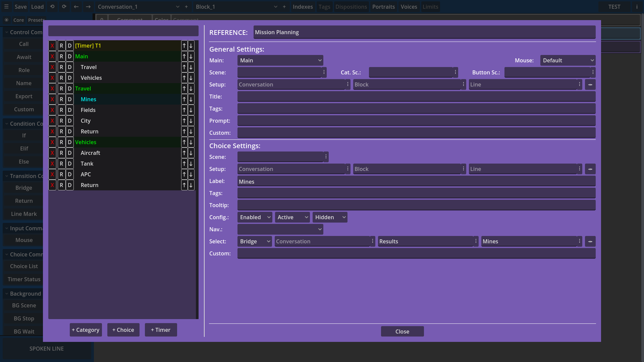
Task: Click the Close button
Action: 402,331
